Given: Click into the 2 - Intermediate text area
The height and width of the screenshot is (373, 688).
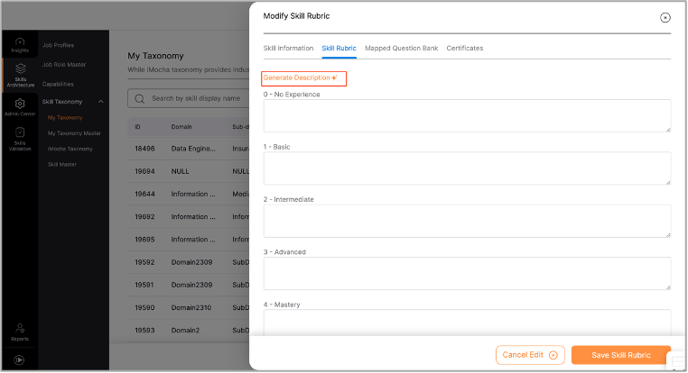Looking at the screenshot, I should coord(467,221).
